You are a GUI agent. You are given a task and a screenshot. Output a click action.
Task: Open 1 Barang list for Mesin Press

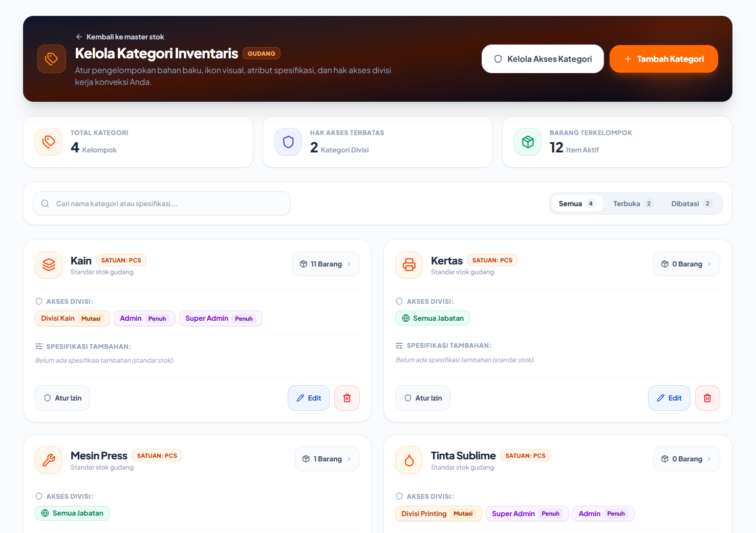click(x=327, y=459)
